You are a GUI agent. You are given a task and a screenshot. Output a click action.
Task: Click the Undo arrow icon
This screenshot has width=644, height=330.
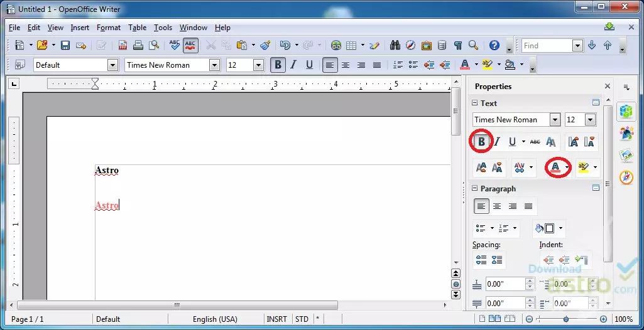[284, 45]
